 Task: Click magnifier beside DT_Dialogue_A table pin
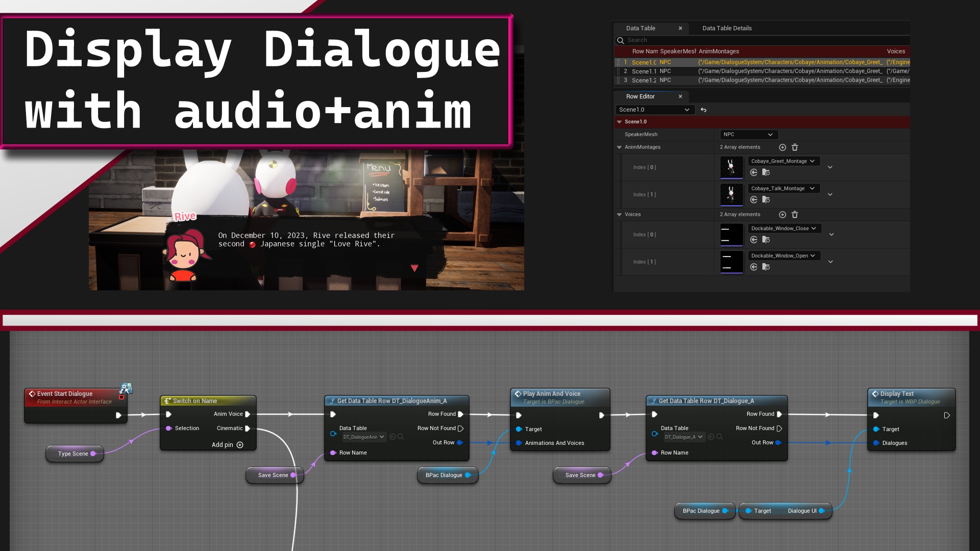[x=720, y=437]
